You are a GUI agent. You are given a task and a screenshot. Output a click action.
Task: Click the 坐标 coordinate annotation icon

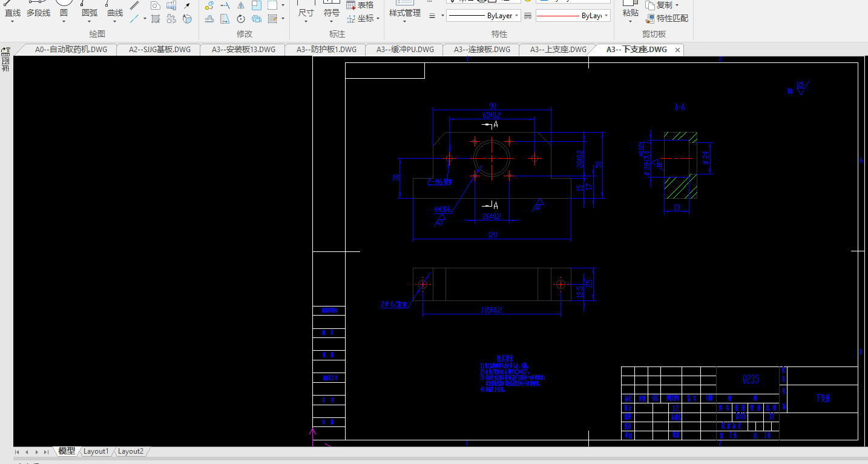click(x=351, y=19)
